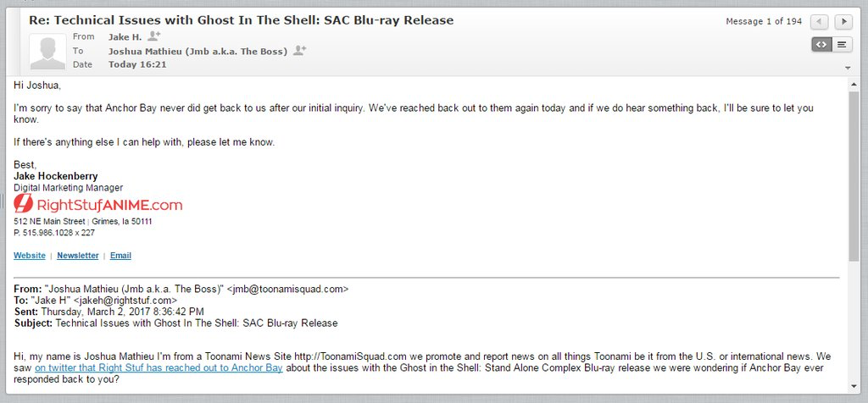Click sender name Jake H.

click(x=125, y=37)
